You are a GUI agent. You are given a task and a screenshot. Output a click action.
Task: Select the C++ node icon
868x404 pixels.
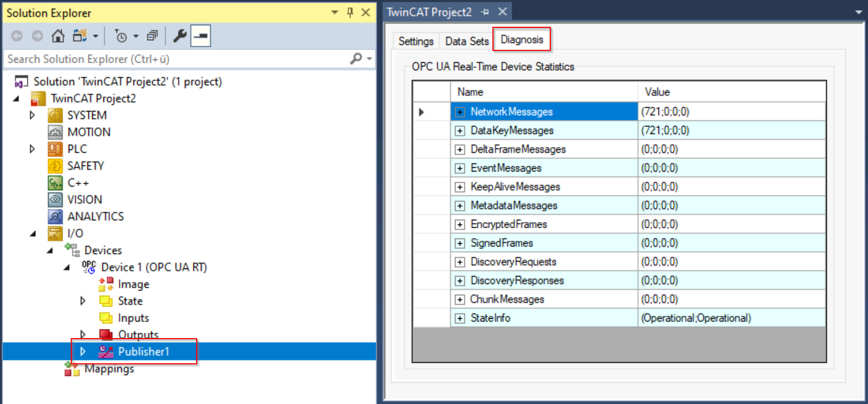click(x=55, y=183)
